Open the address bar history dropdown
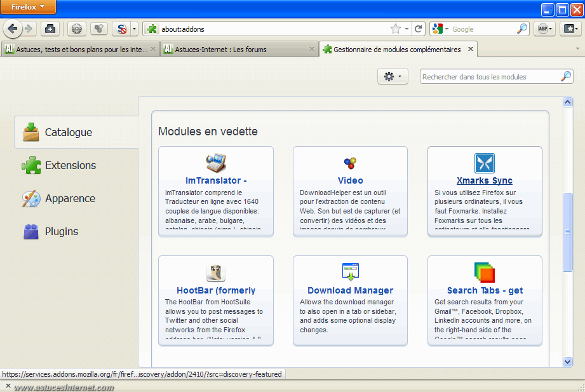The width and height of the screenshot is (585, 392). (407, 29)
